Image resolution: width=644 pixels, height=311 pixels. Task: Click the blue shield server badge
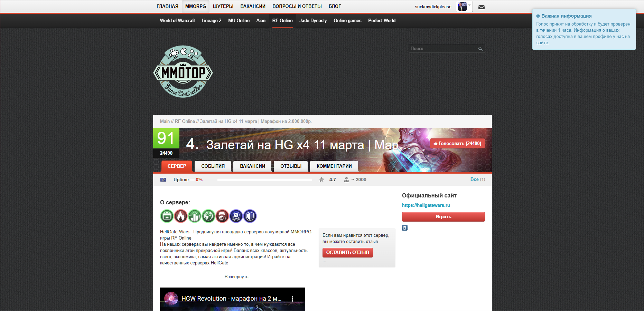pyautogui.click(x=250, y=216)
